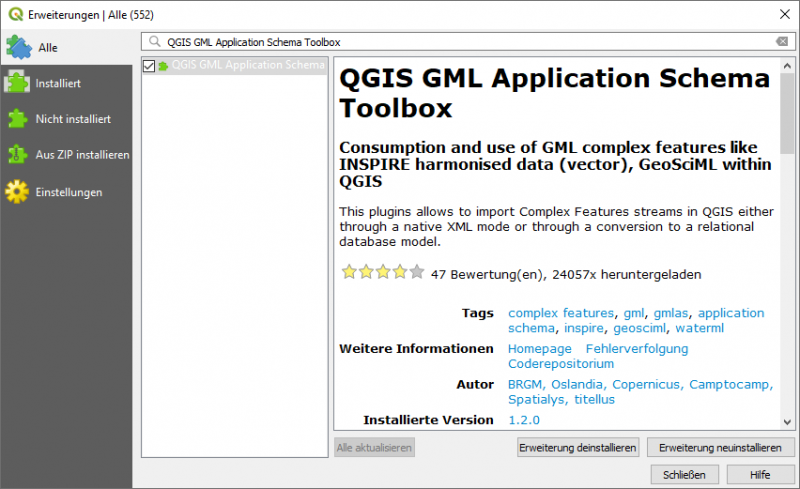The image size is (800, 489).
Task: Open the Coderepositorium link
Action: [561, 364]
